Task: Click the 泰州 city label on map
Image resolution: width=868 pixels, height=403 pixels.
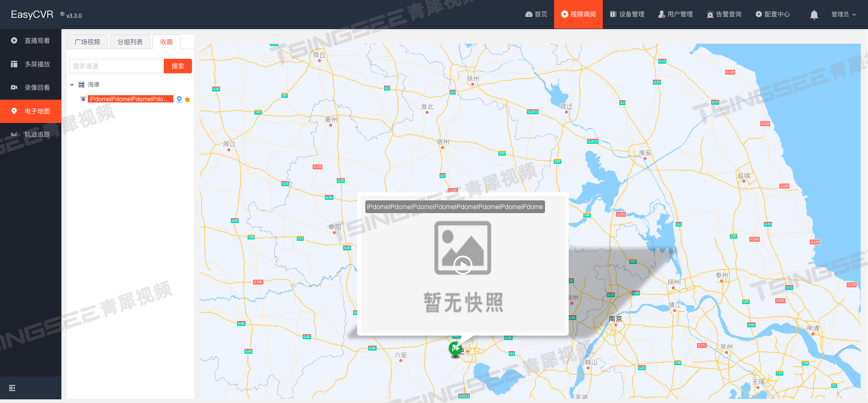Action: click(x=722, y=275)
